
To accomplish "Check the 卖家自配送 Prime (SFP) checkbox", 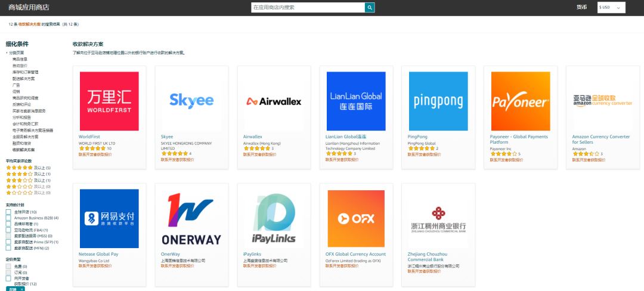I will 8,242.
